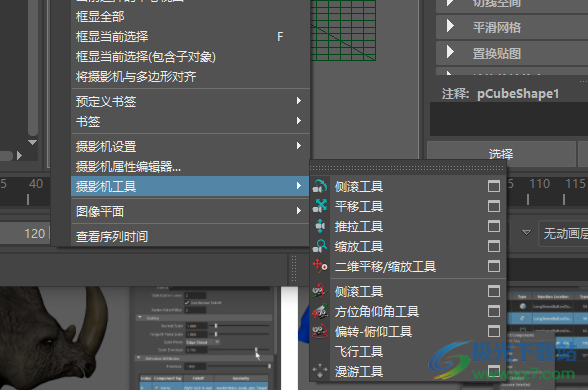Choose 将摄影机与多边形对齐 menu entry
Image resolution: width=588 pixels, height=390 pixels.
[x=190, y=76]
